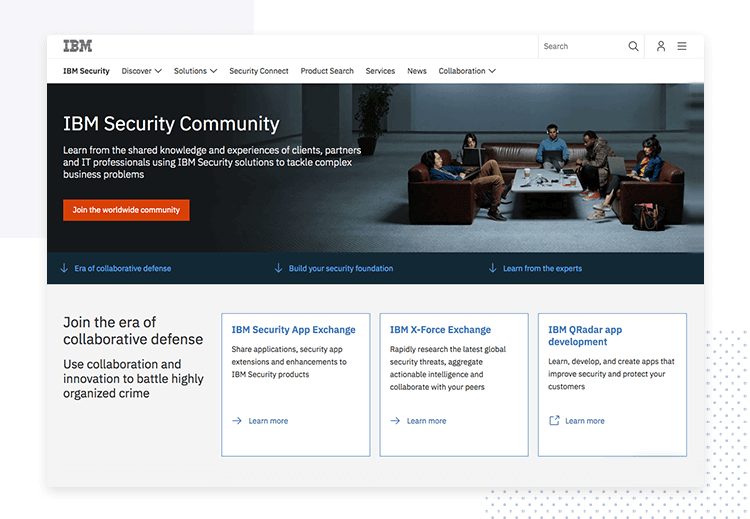The image size is (750, 519).
Task: Click Learn more in X-Force Exchange card
Action: click(426, 421)
